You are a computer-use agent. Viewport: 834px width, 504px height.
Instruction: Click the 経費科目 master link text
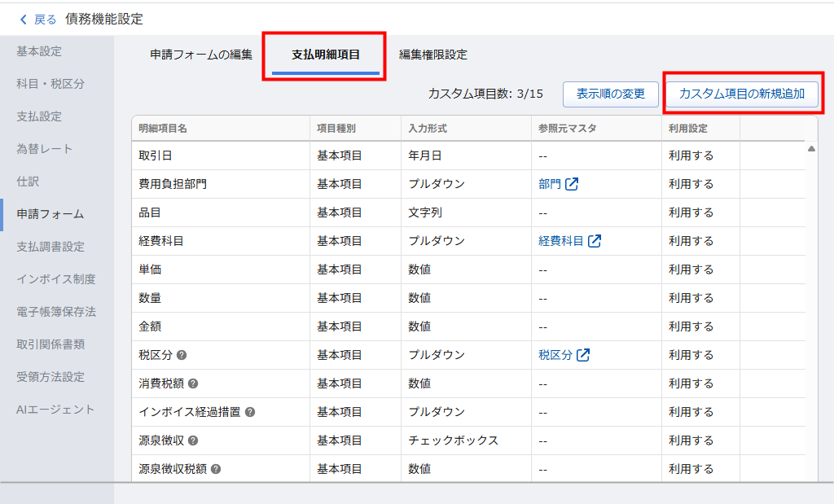[x=561, y=241]
